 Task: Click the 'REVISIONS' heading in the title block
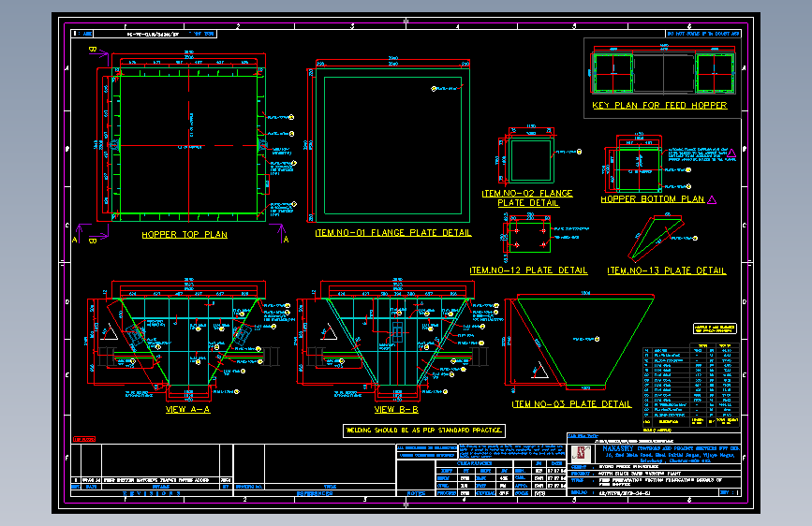point(152,493)
